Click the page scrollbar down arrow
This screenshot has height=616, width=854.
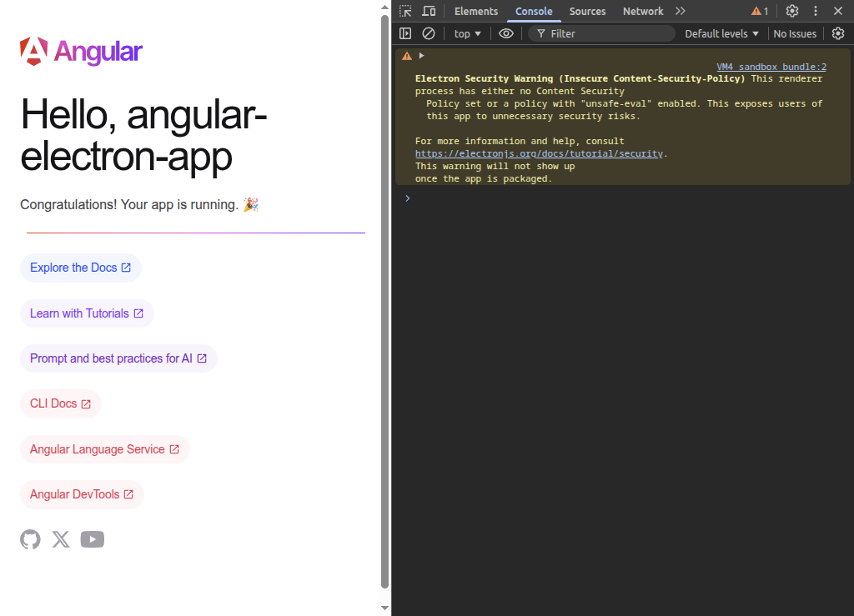pos(385,608)
